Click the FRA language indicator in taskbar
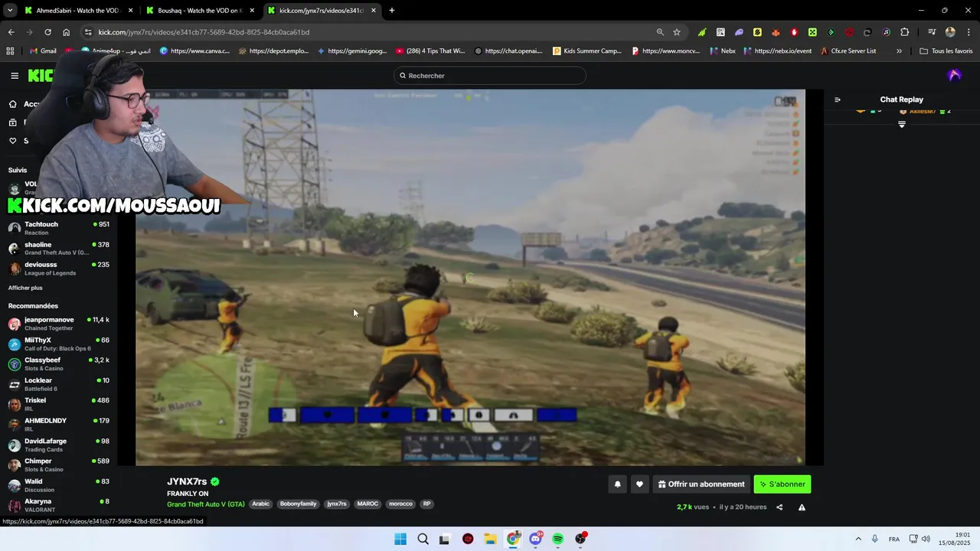The height and width of the screenshot is (551, 980). [x=893, y=539]
